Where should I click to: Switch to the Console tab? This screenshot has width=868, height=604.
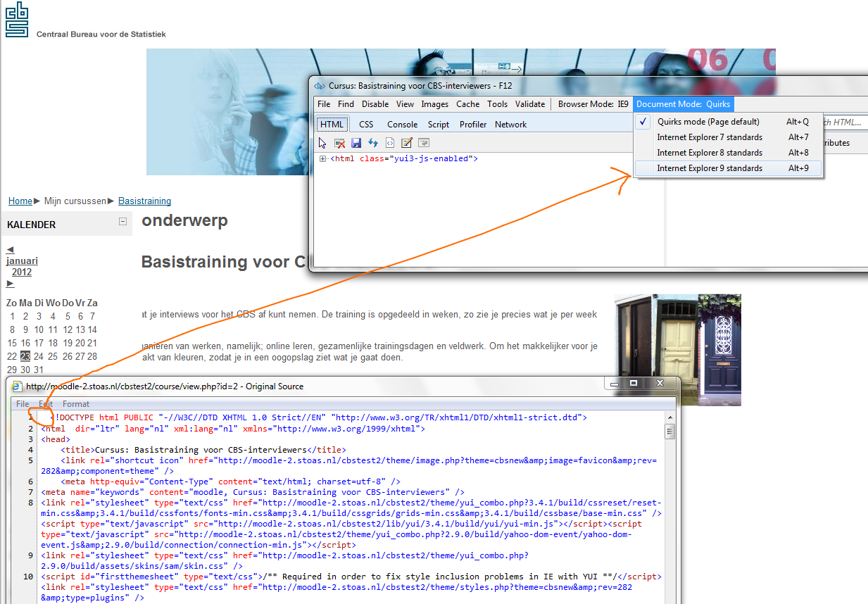pos(402,125)
